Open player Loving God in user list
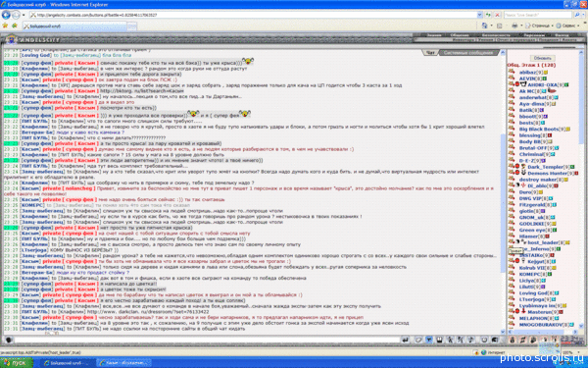 click(x=533, y=292)
